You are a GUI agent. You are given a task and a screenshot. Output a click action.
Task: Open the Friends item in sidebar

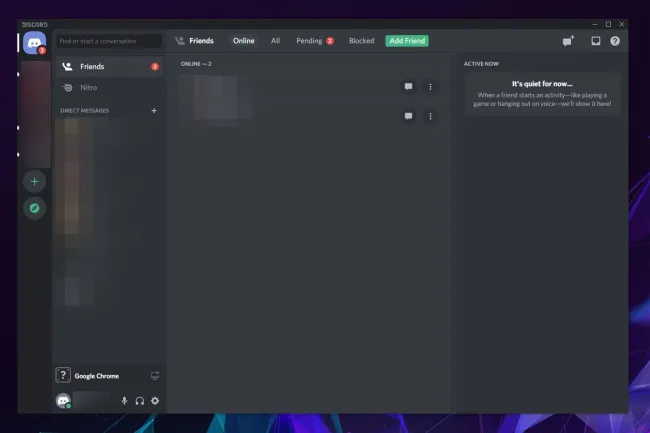pyautogui.click(x=109, y=67)
